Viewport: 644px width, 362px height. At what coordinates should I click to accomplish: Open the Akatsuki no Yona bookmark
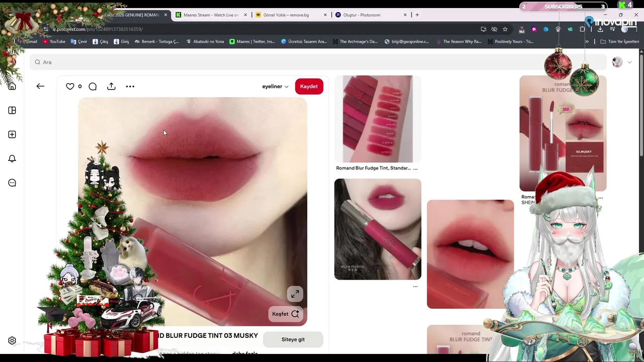point(205,42)
